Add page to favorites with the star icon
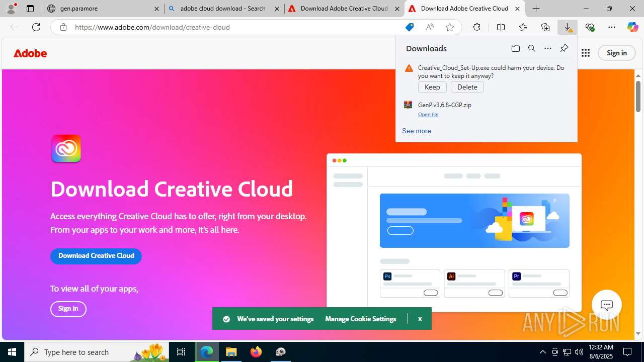This screenshot has height=362, width=644. (450, 27)
